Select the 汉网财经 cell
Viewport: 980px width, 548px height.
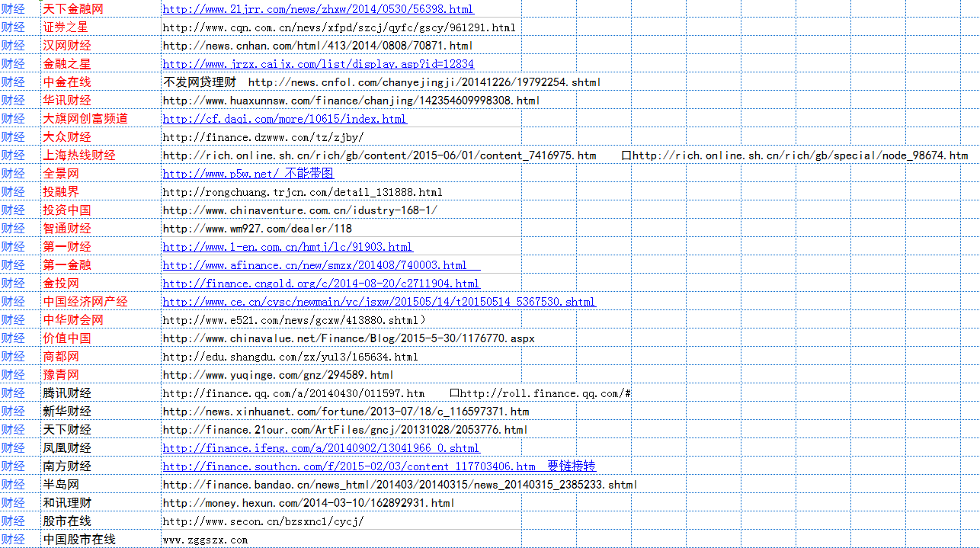click(101, 46)
